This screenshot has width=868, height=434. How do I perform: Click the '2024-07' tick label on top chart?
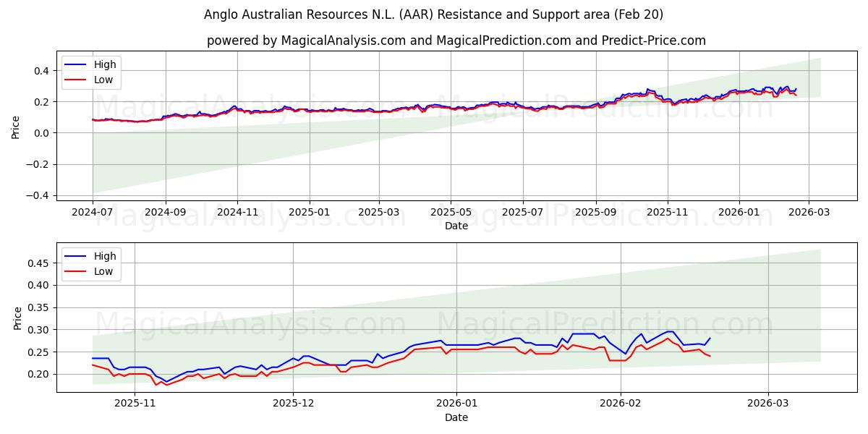(x=93, y=213)
